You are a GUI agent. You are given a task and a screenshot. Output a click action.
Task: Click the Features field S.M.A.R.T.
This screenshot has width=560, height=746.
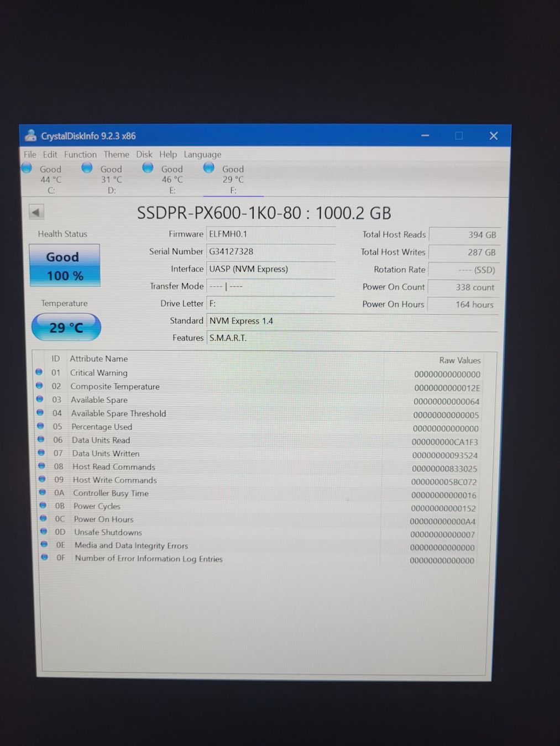coord(352,338)
